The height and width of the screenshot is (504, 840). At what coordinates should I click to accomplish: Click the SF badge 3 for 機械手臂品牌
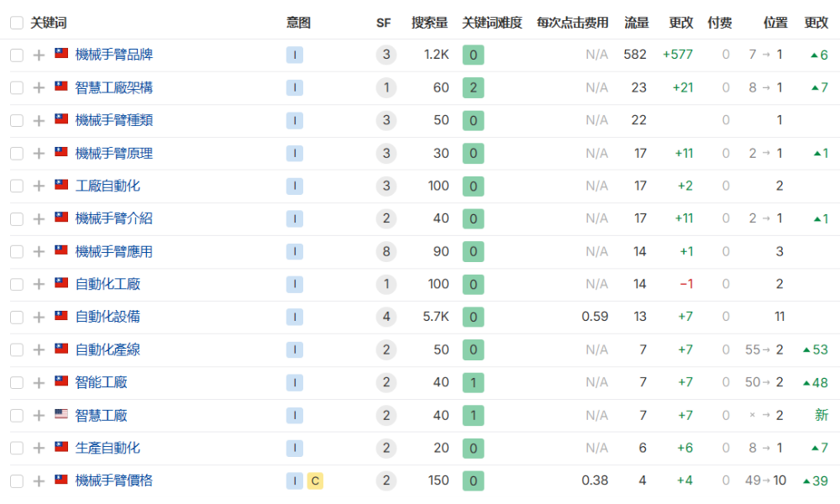385,55
